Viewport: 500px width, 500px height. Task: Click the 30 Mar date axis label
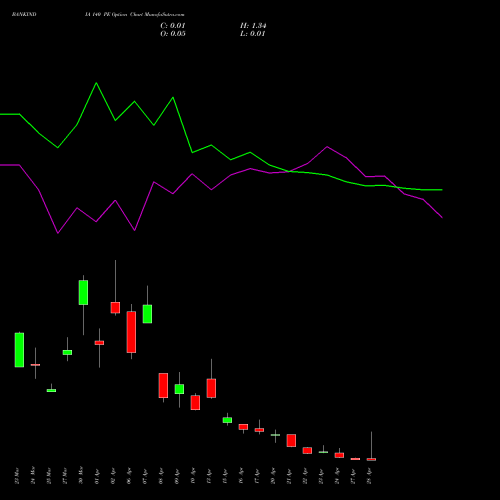81,475
